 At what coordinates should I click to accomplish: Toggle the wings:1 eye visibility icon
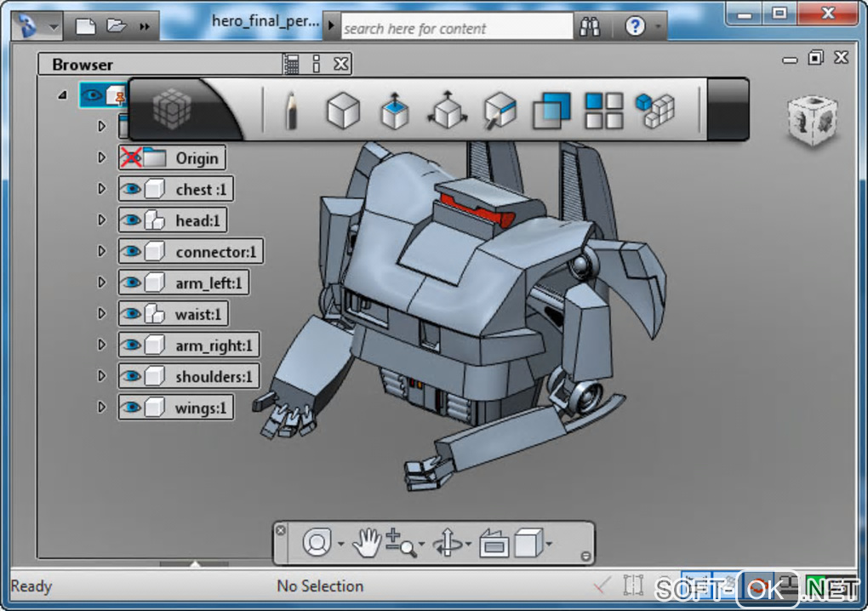coord(130,408)
